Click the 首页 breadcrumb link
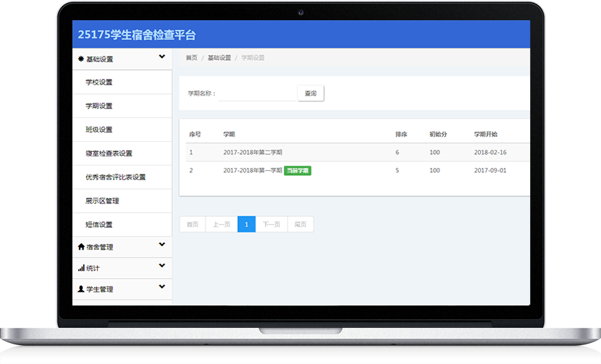 [x=191, y=58]
